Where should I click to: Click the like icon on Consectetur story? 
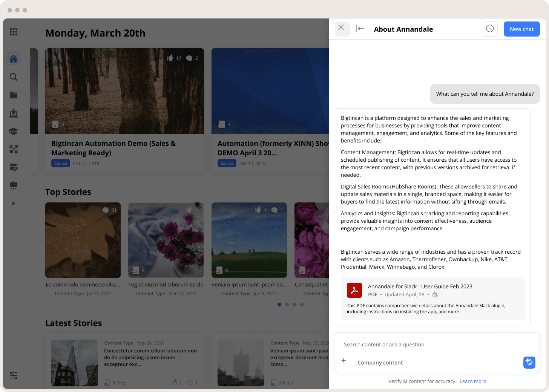point(174,383)
